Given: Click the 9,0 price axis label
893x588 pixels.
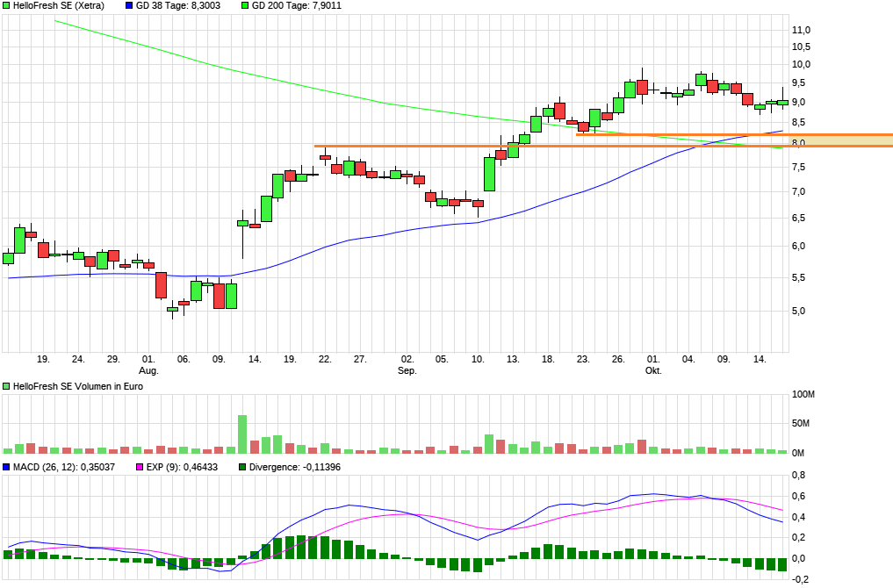Looking at the screenshot, I should click(x=799, y=103).
